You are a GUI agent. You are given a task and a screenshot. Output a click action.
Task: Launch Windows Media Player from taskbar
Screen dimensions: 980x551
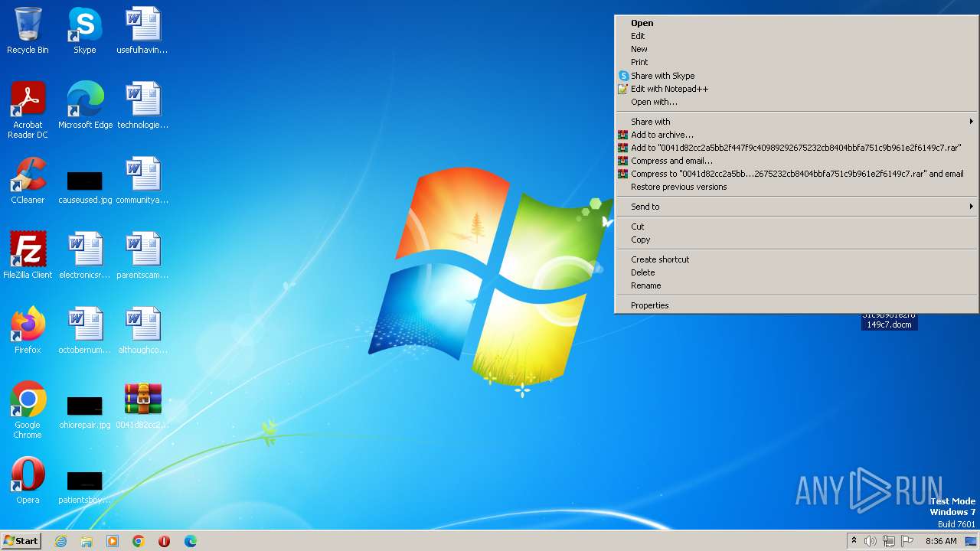tap(113, 541)
